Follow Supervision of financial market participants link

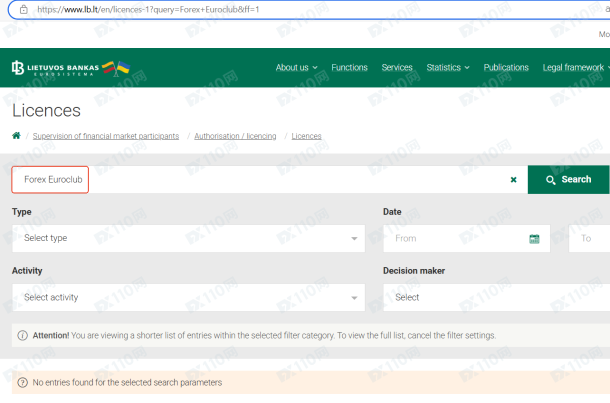pyautogui.click(x=106, y=136)
